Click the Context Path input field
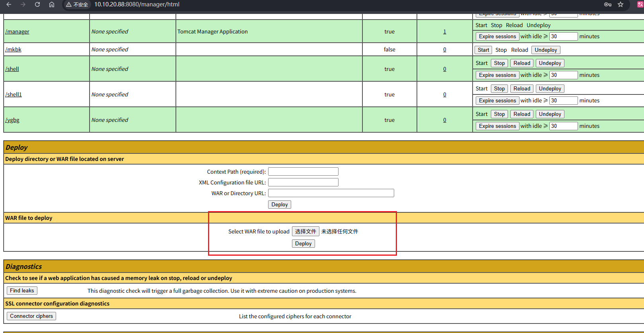Screen dimensions: 644x333 (303, 172)
